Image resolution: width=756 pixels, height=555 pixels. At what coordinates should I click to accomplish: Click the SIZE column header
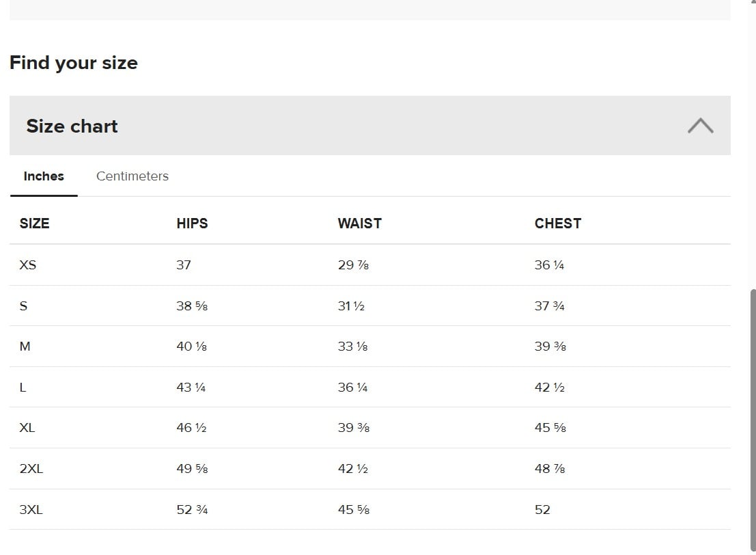[x=34, y=224]
